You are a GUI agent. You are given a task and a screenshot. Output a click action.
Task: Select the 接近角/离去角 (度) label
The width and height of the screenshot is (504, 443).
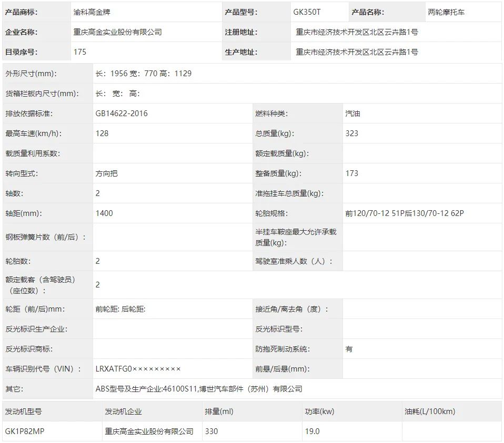292,309
